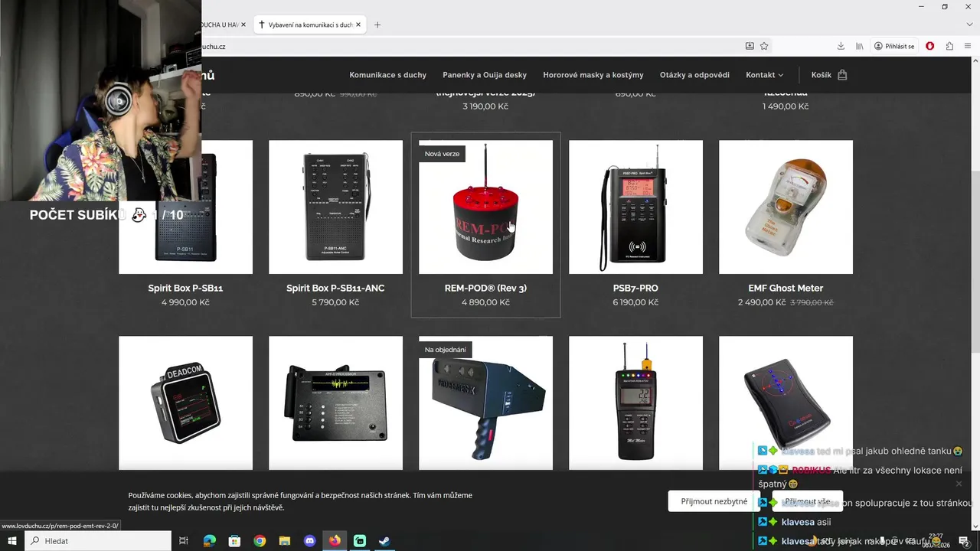Open the Spirit Box P-SB11-ANC title link

pyautogui.click(x=335, y=288)
